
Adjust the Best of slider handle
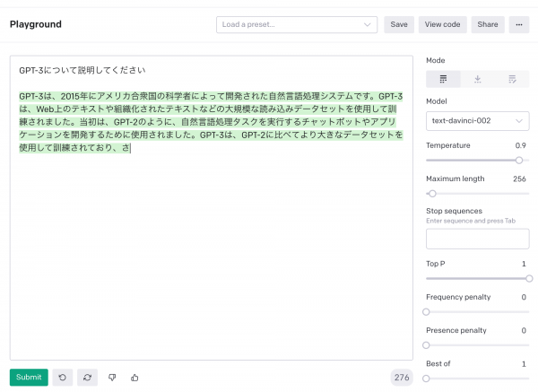[x=426, y=379]
